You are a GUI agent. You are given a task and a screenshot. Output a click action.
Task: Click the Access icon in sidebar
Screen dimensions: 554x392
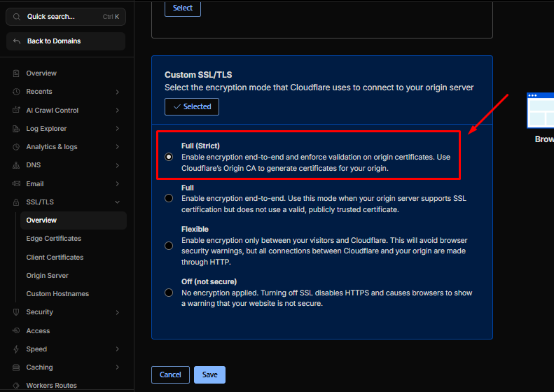(16, 331)
